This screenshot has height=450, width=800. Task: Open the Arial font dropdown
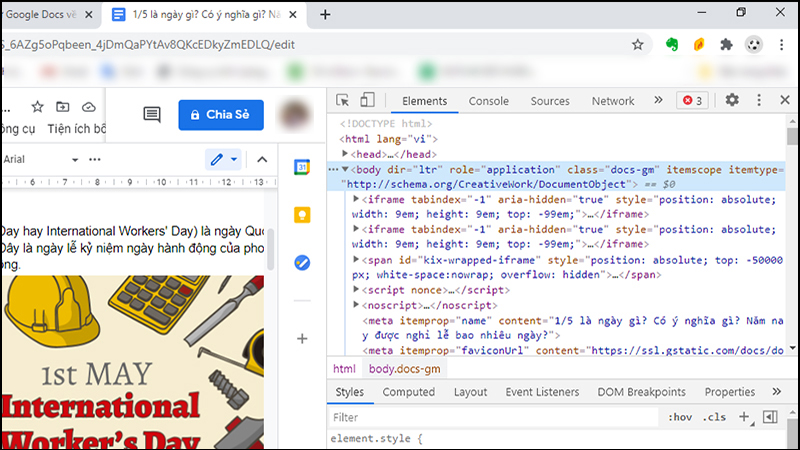click(x=41, y=160)
